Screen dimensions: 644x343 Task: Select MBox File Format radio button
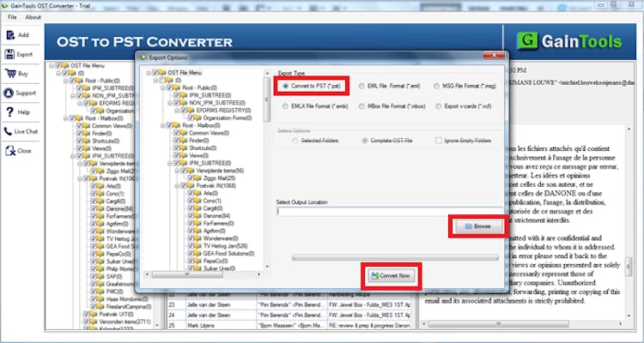[361, 106]
